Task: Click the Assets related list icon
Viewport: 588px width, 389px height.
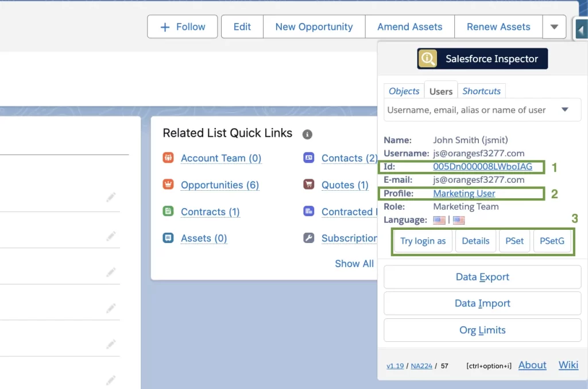Action: click(167, 238)
